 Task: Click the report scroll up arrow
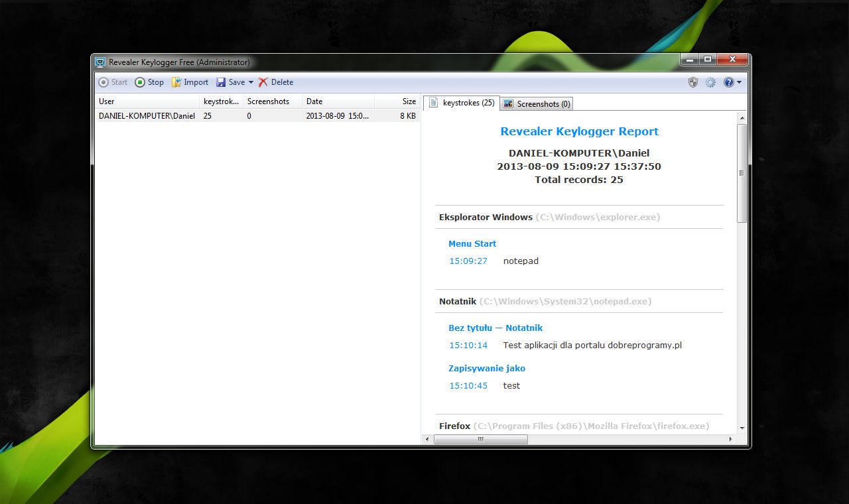coord(742,117)
